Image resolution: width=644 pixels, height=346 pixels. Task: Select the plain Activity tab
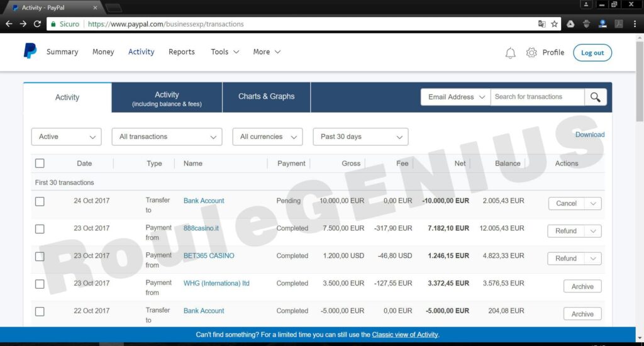[67, 98]
